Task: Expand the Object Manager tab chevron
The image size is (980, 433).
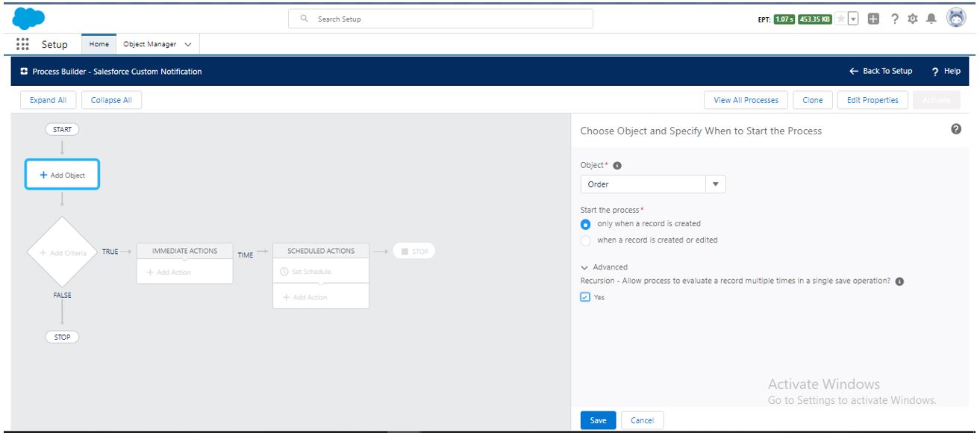Action: [x=187, y=44]
